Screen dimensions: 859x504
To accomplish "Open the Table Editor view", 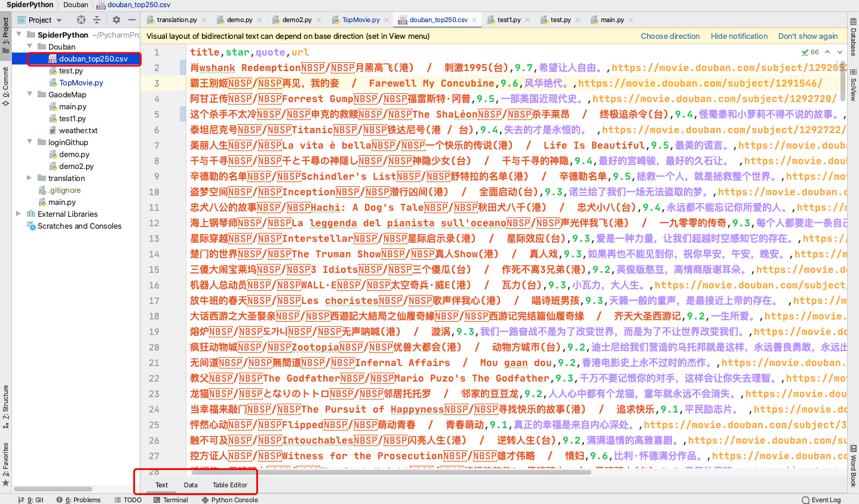I will pyautogui.click(x=230, y=485).
